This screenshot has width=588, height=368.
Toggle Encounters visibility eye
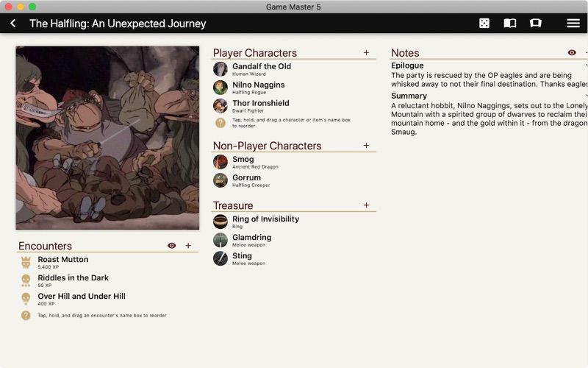coord(172,245)
